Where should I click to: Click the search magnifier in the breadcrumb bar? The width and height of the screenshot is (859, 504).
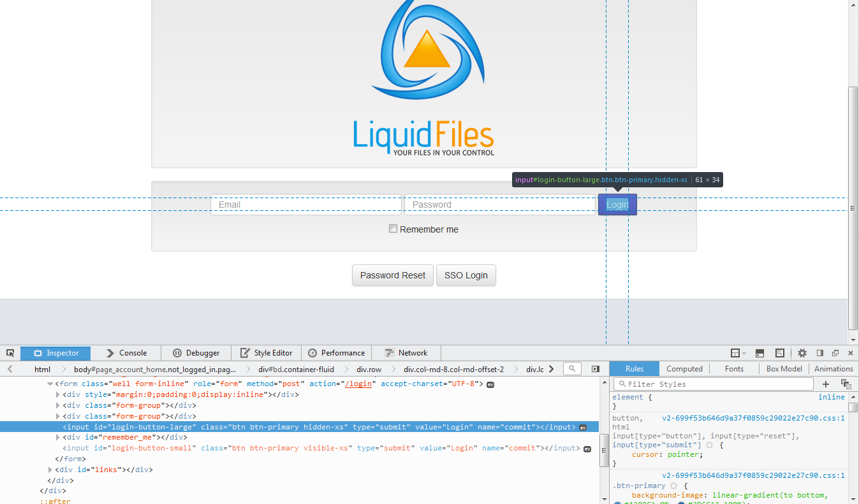tap(572, 368)
